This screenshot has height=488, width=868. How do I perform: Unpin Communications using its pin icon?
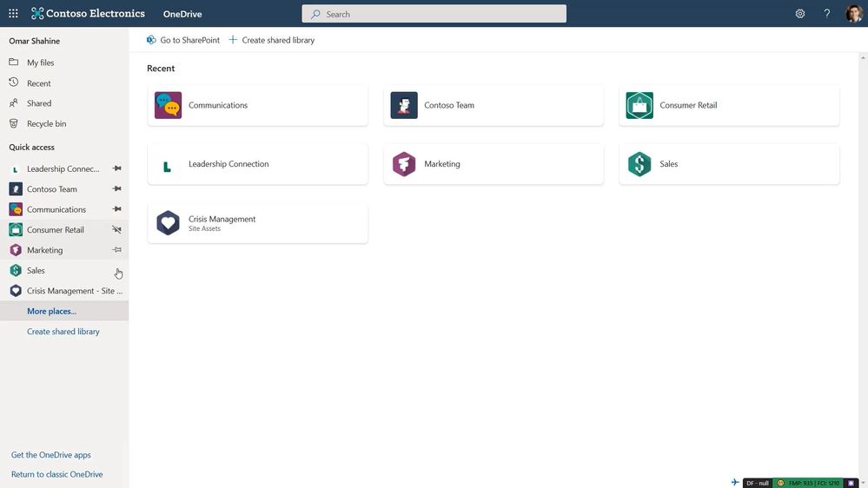click(116, 209)
